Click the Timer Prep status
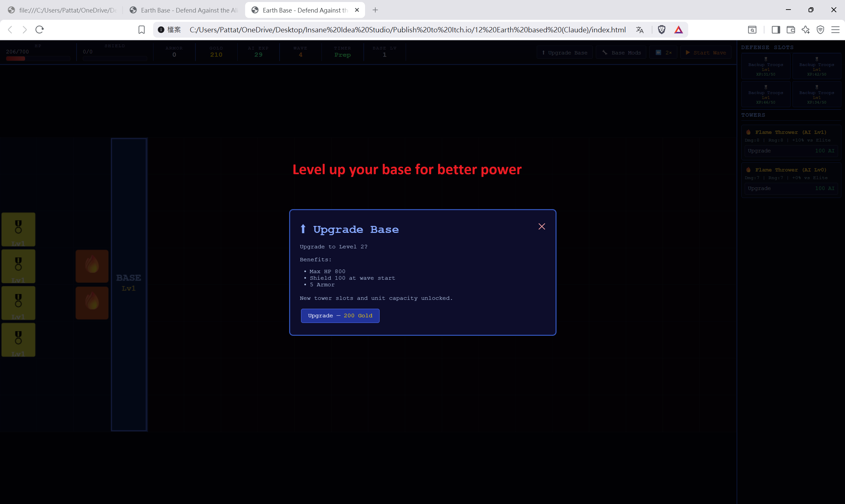Viewport: 845px width, 504px height. 343,55
